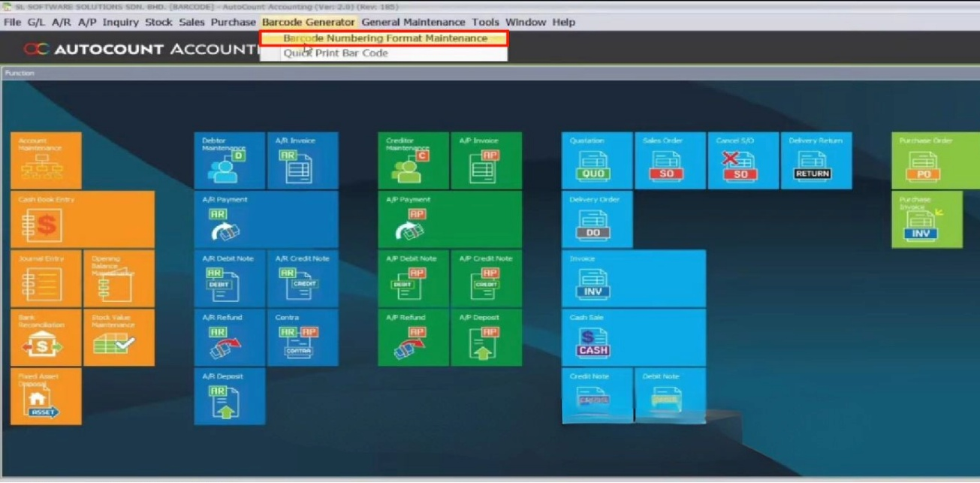Open the A/P Credit Note tile

tap(486, 279)
